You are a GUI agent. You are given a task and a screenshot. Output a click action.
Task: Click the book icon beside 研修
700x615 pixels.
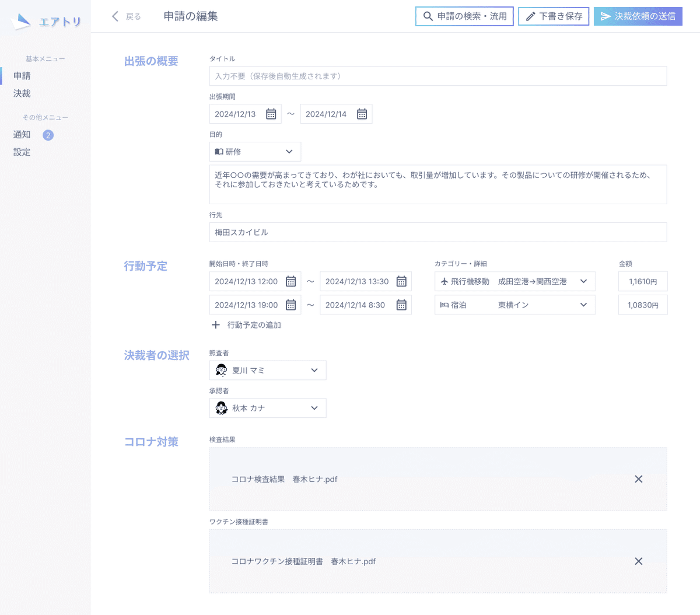coord(219,152)
